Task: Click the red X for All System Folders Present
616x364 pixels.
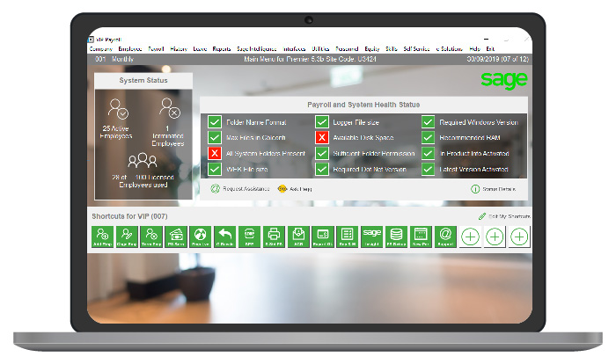Action: pyautogui.click(x=215, y=153)
